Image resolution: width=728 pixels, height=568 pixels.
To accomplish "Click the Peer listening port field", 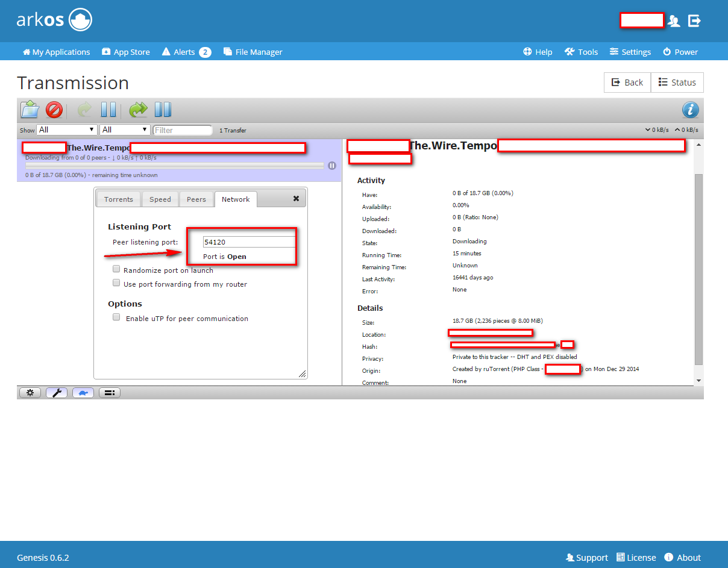I will [249, 242].
